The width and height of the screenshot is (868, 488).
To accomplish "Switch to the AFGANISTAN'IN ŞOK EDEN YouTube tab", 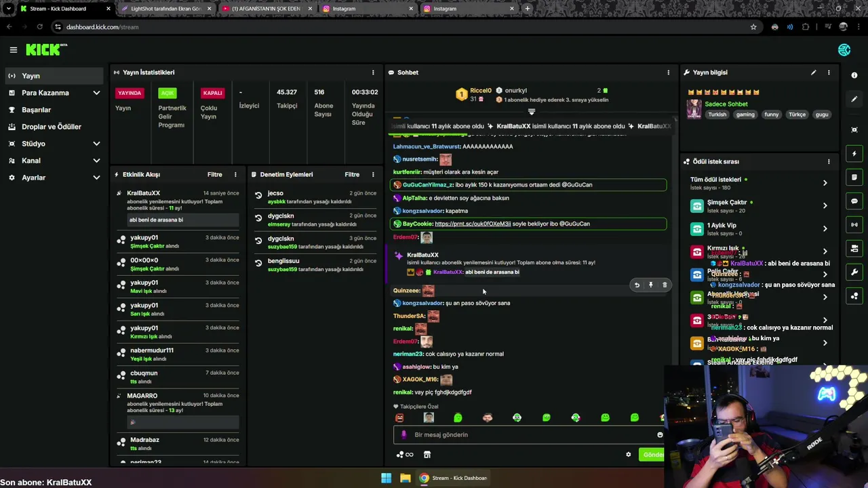I will click(x=267, y=9).
